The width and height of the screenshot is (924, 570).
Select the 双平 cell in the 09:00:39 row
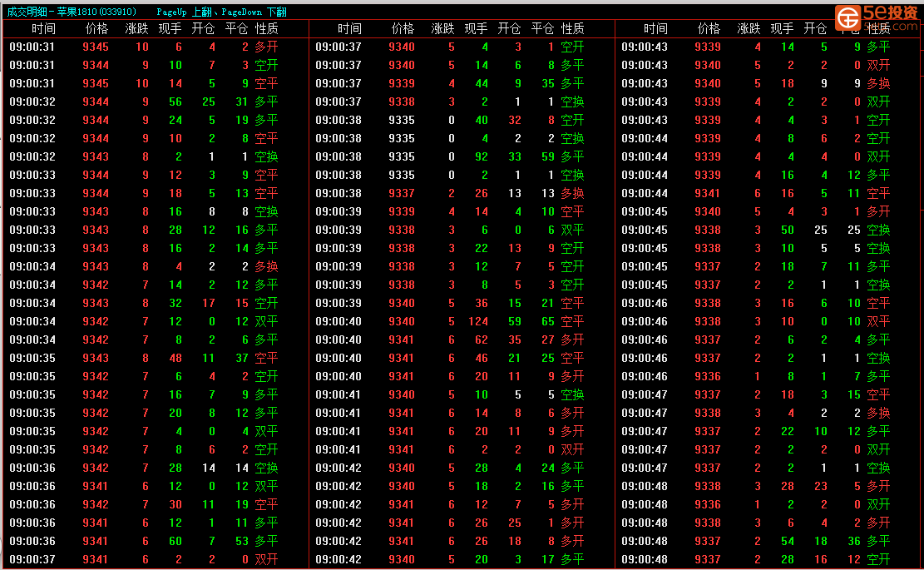pos(572,230)
